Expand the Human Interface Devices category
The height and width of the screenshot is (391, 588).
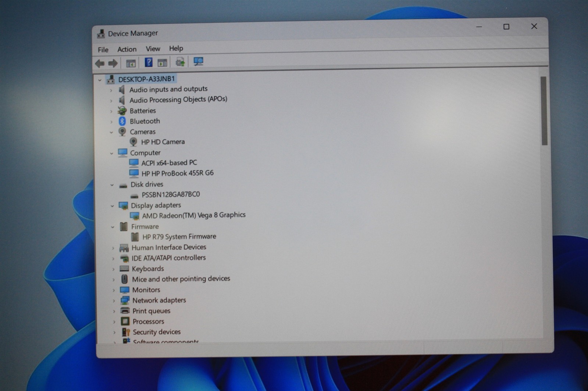point(113,248)
